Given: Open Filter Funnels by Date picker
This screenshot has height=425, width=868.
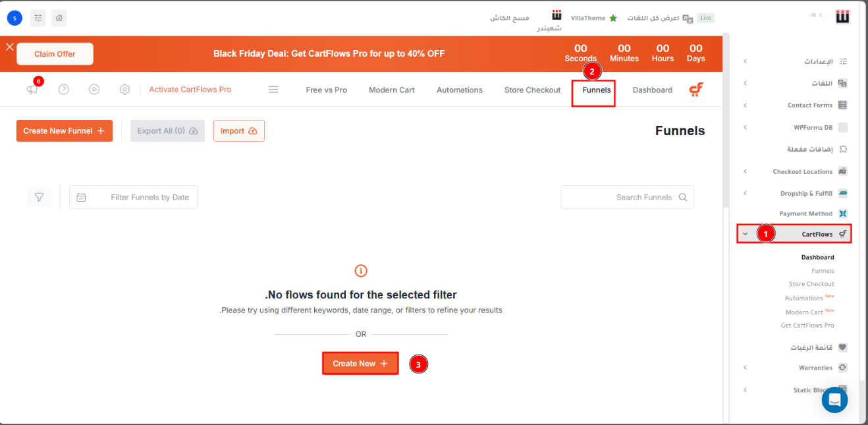Looking at the screenshot, I should coord(134,197).
